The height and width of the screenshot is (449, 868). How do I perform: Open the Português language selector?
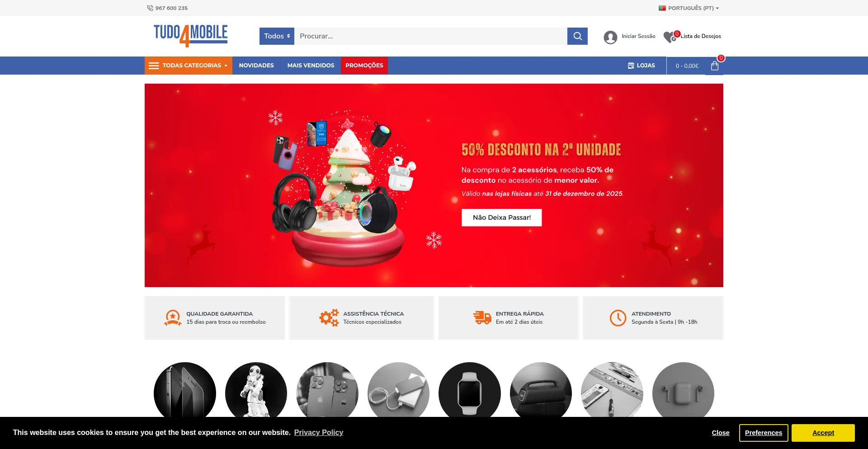point(689,8)
